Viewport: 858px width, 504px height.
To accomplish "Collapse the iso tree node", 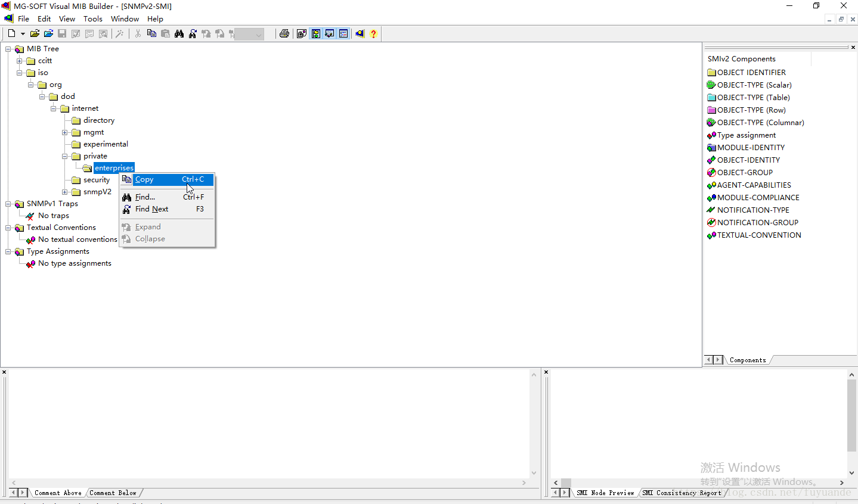I will 20,73.
